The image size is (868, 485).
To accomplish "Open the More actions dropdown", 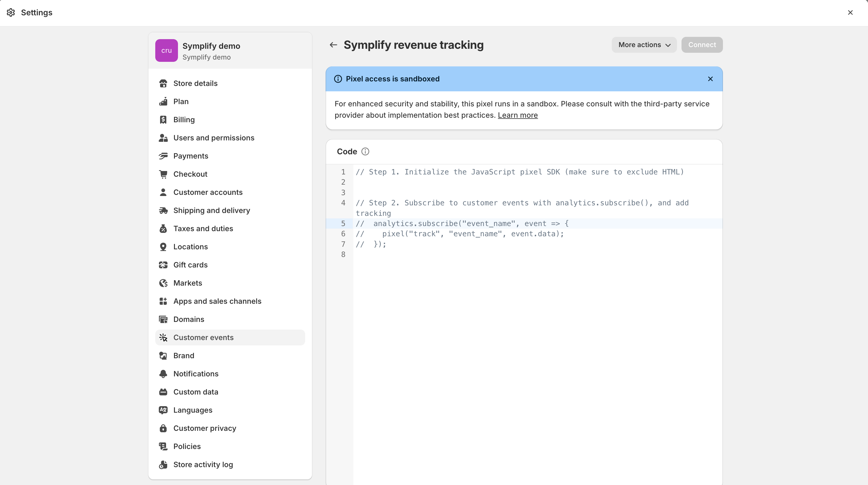I will coord(644,45).
